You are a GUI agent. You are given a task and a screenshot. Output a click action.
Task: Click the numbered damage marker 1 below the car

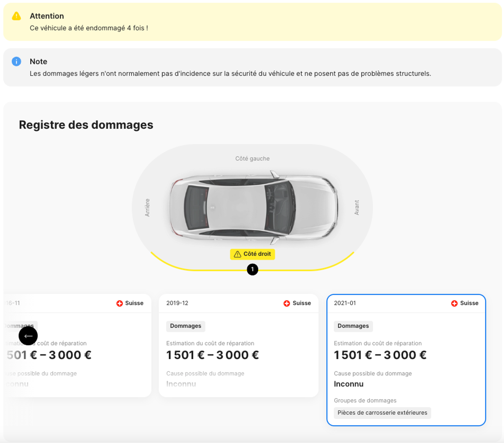pyautogui.click(x=252, y=269)
